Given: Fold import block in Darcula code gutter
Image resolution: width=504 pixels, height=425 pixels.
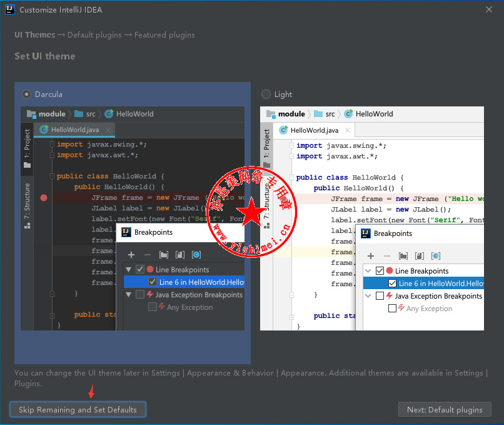Looking at the screenshot, I should point(52,144).
